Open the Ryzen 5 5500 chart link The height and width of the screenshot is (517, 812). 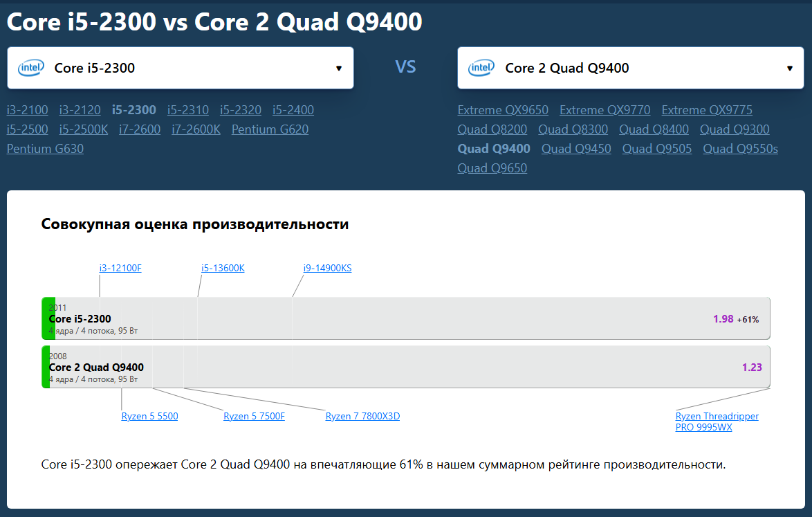[x=149, y=416]
